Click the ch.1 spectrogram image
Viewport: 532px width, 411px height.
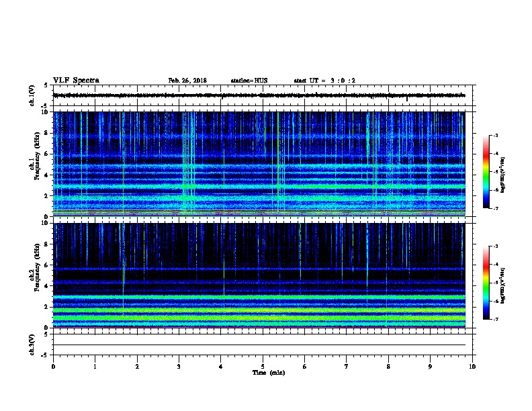(259, 164)
